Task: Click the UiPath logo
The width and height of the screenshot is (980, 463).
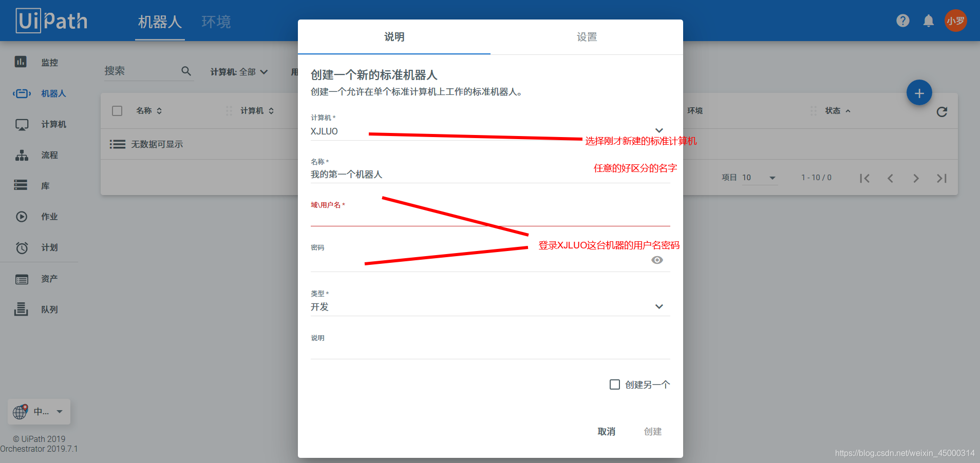Action: (x=51, y=21)
